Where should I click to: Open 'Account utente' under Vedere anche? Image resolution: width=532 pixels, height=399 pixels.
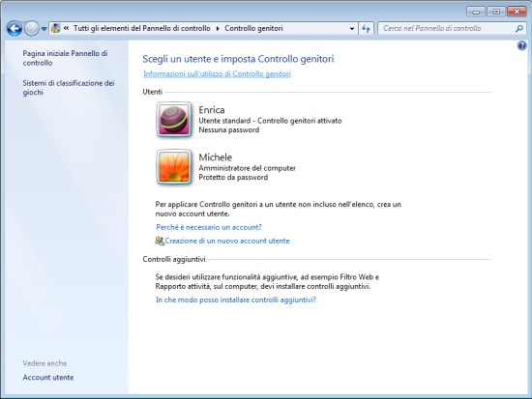click(x=48, y=378)
